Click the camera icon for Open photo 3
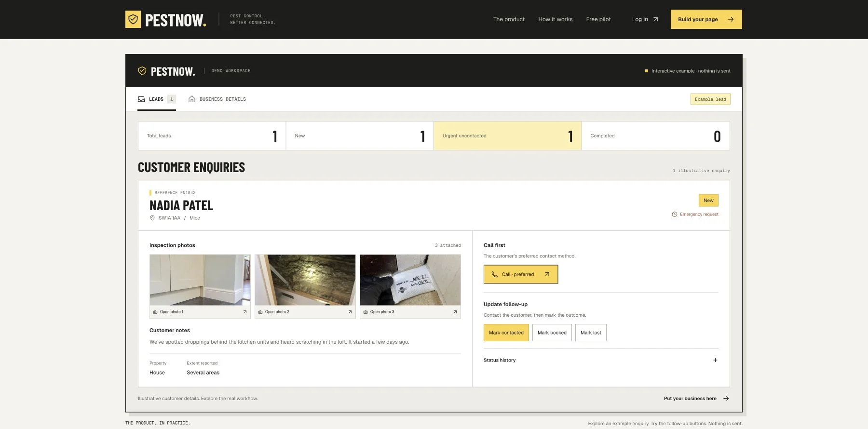The image size is (868, 429). click(366, 312)
